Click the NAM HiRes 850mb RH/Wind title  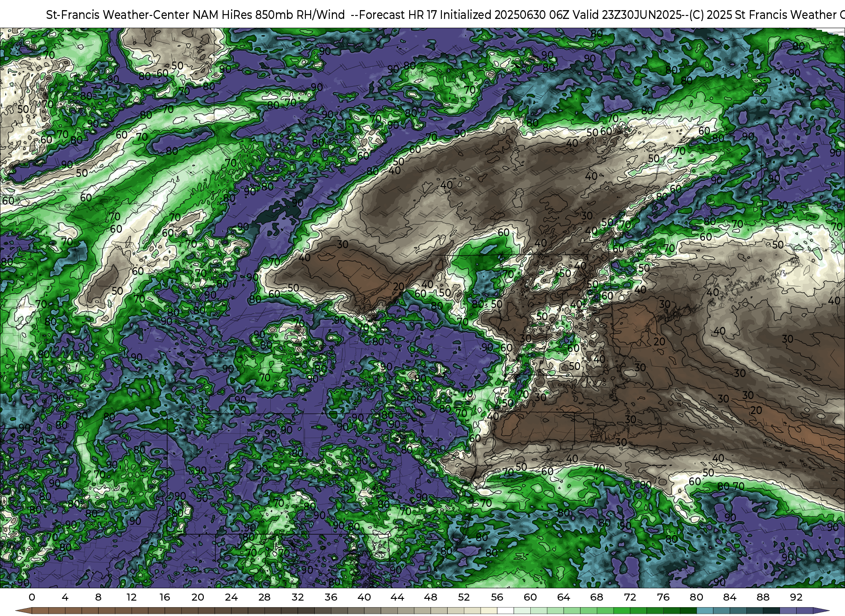(x=445, y=15)
